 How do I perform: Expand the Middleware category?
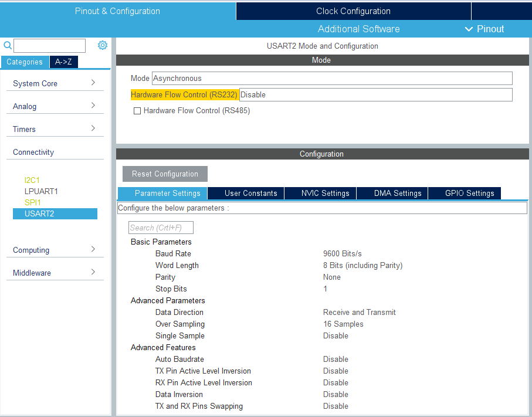pos(55,273)
